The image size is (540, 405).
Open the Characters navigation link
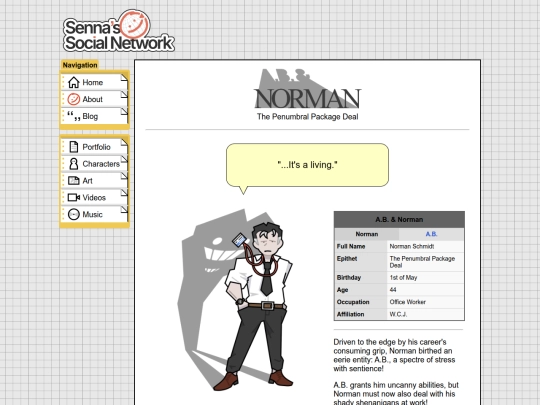click(94, 164)
